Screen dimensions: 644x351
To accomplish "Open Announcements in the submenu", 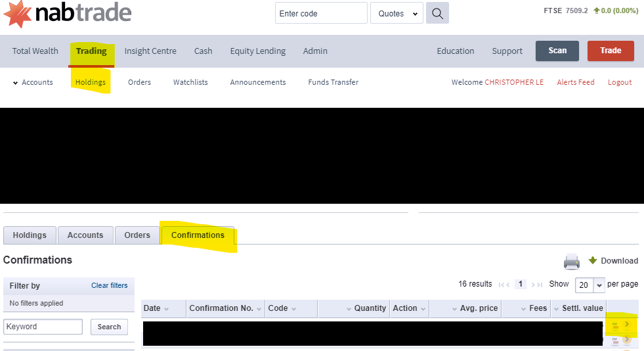I will [257, 82].
